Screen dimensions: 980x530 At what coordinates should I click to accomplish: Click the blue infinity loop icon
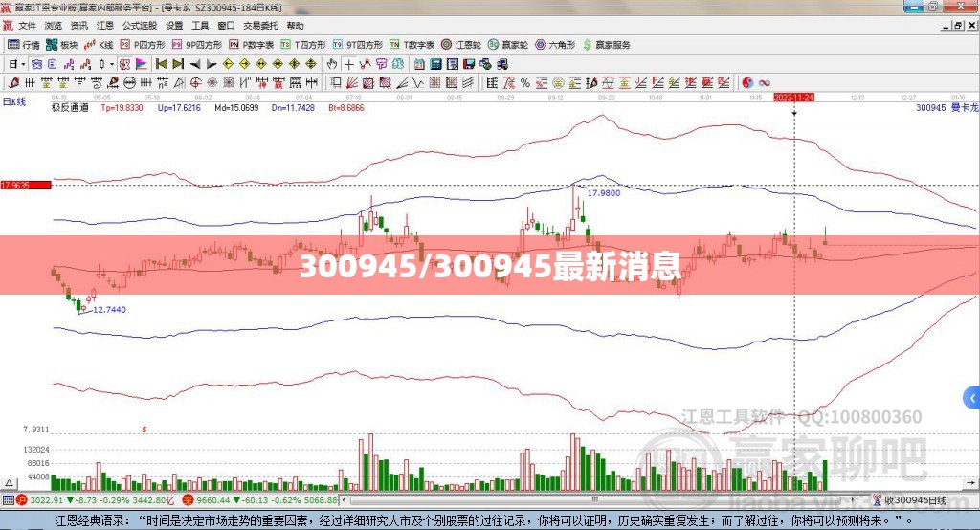click(x=764, y=82)
